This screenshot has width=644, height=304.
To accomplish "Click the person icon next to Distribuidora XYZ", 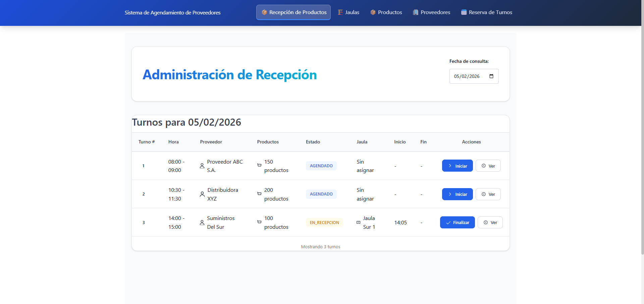I will 202,194.
